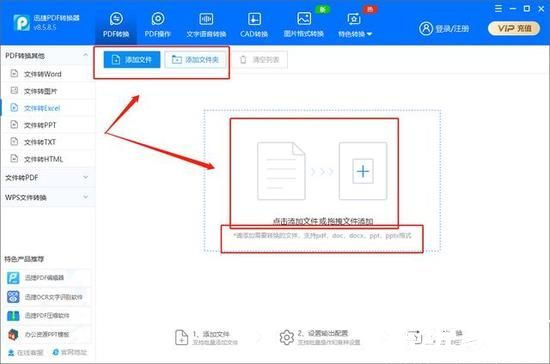
Task: Click the VIP 充值 button
Action: [x=514, y=28]
